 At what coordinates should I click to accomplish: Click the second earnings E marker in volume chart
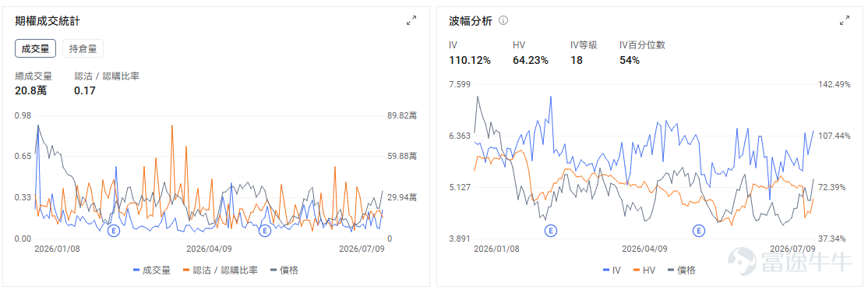pyautogui.click(x=265, y=230)
